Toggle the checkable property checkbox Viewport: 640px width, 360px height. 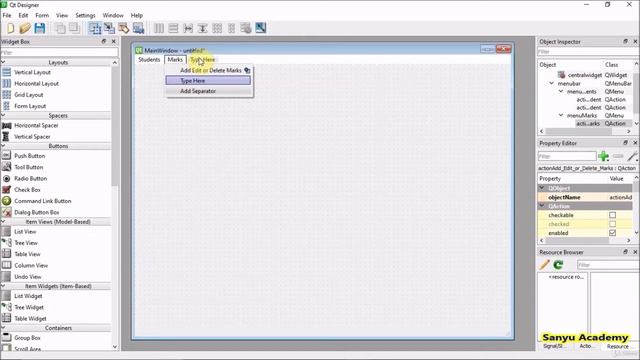[x=612, y=215]
